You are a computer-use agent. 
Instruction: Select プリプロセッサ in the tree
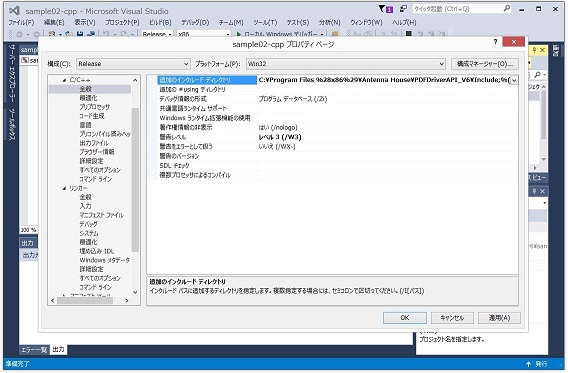[94, 107]
